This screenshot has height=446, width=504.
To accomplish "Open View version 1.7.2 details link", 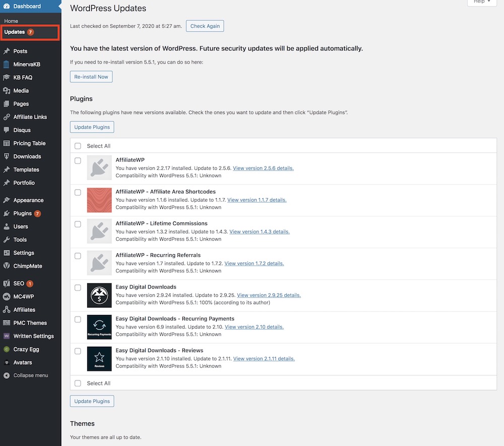I will [x=254, y=263].
